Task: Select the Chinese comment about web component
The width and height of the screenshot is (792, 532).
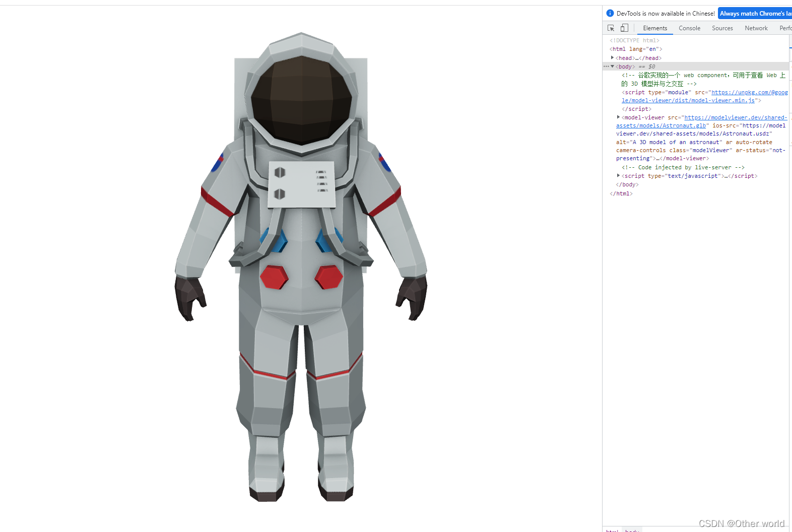Action: coord(703,80)
